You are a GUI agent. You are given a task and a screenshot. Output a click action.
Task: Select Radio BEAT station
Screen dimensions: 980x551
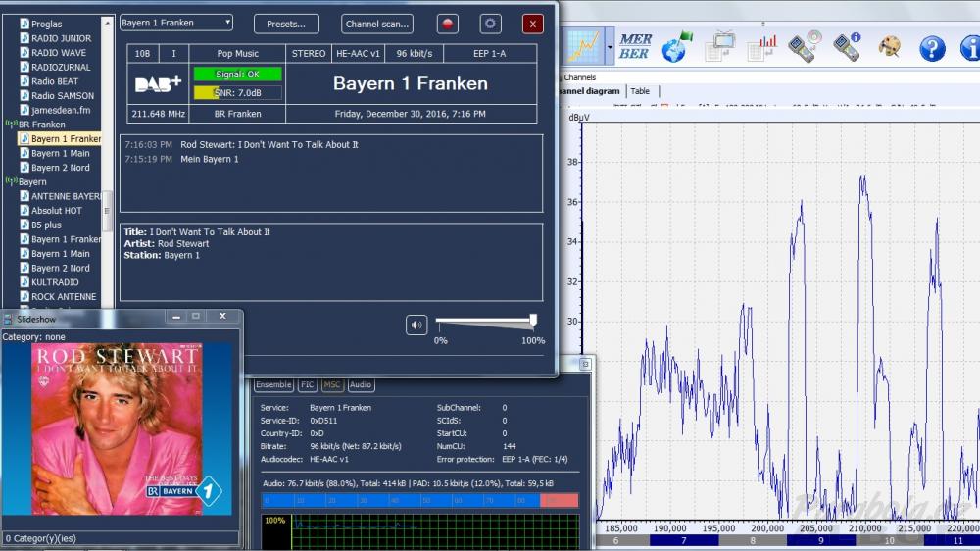point(55,81)
